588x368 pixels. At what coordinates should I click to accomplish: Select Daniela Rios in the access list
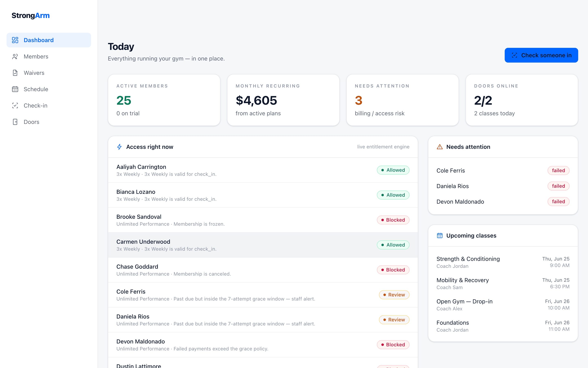[x=263, y=320]
